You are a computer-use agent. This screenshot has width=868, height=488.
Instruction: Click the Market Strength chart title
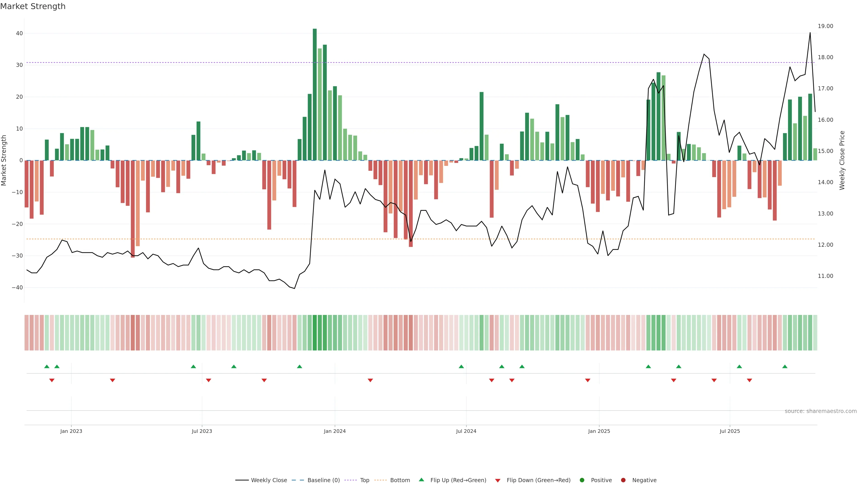33,6
